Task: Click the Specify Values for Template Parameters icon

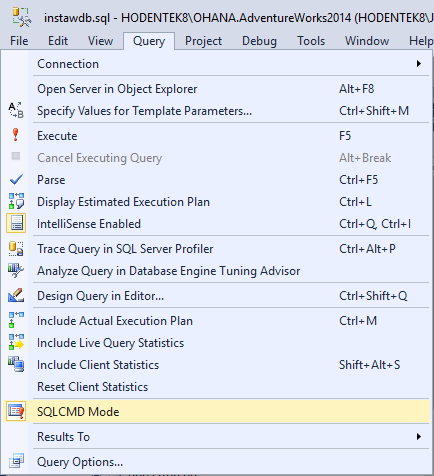Action: pyautogui.click(x=16, y=110)
